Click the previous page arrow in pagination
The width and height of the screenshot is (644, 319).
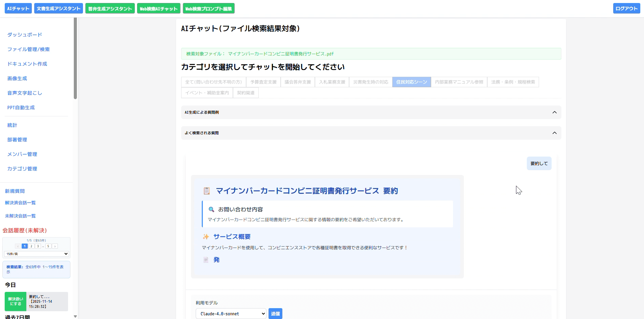click(18, 246)
